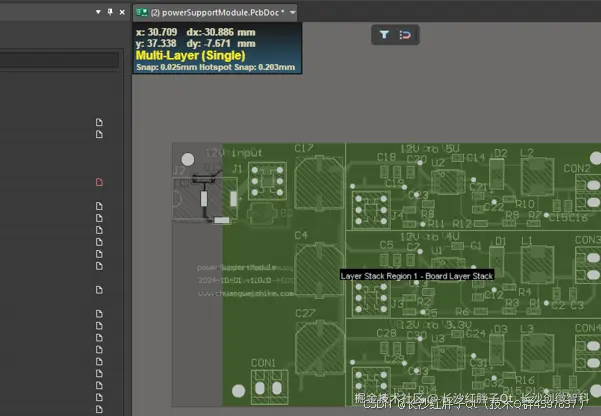
Task: Click the R4 designator label
Action: pyautogui.click(x=524, y=292)
